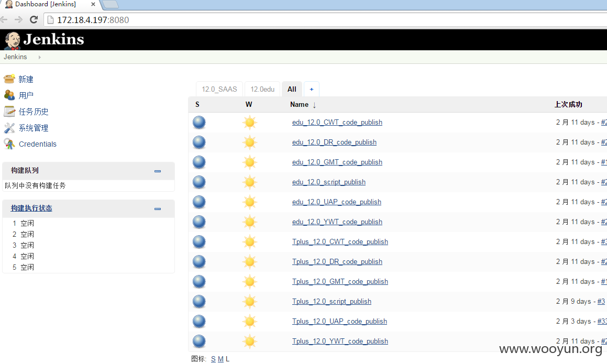
Task: Add a new view with plus tab
Action: coord(312,89)
